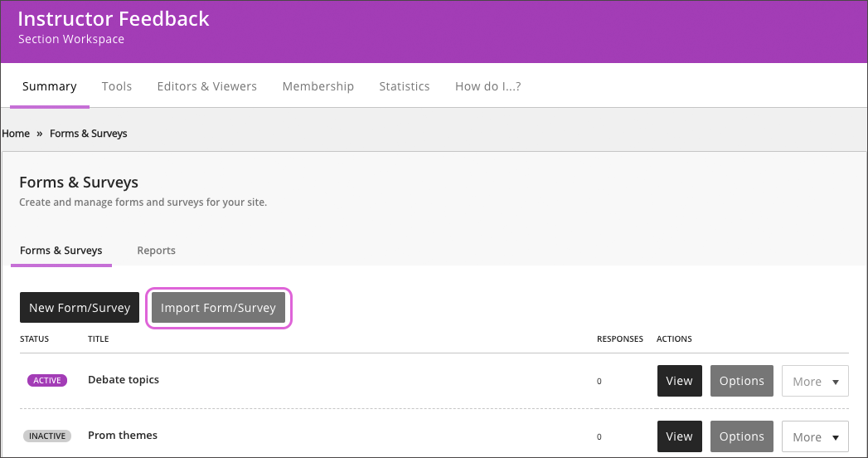Click the Home breadcrumb link

click(x=16, y=134)
